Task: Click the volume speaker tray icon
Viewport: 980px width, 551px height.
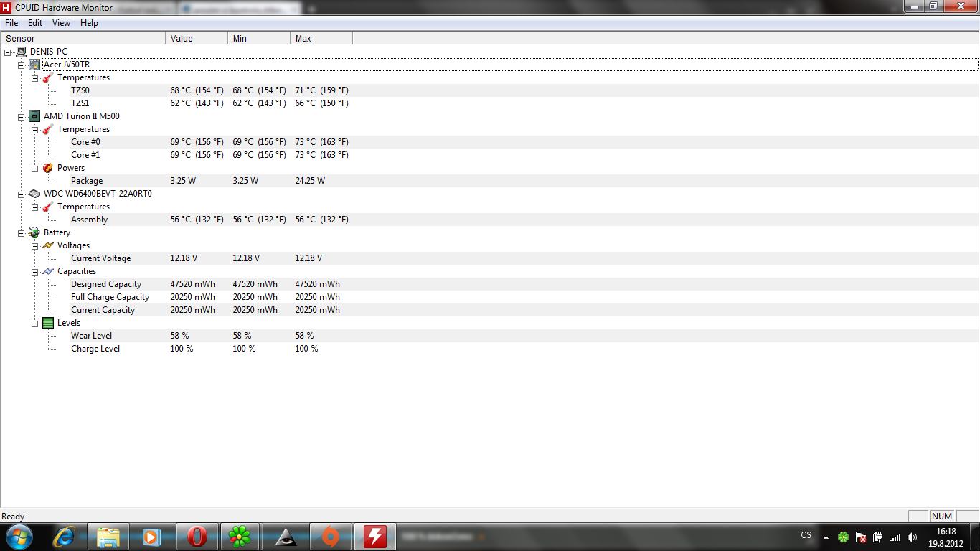Action: point(912,537)
